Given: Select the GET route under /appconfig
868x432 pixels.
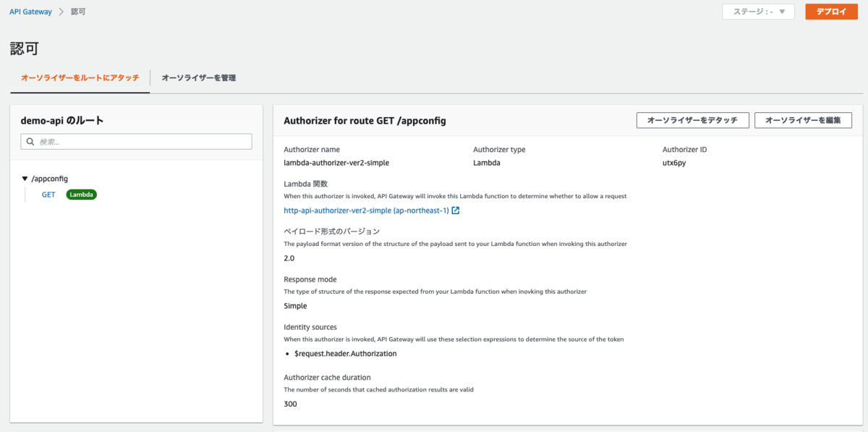Looking at the screenshot, I should [48, 195].
